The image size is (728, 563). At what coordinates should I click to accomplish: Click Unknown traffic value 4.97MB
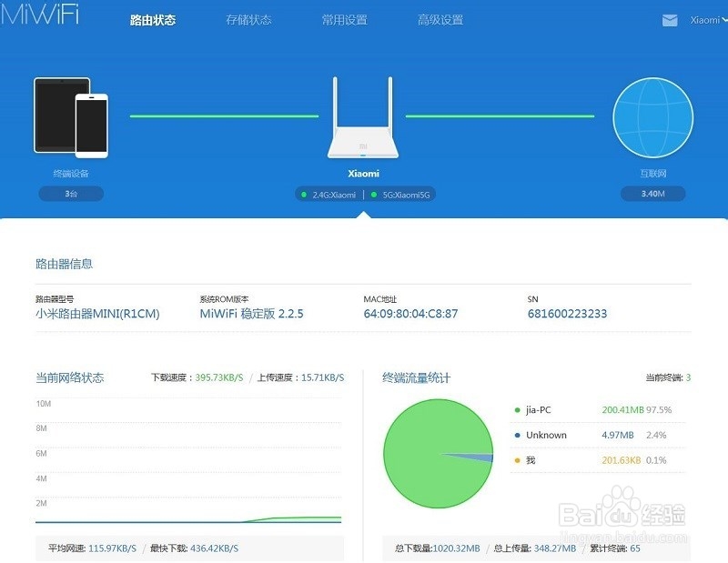(618, 435)
